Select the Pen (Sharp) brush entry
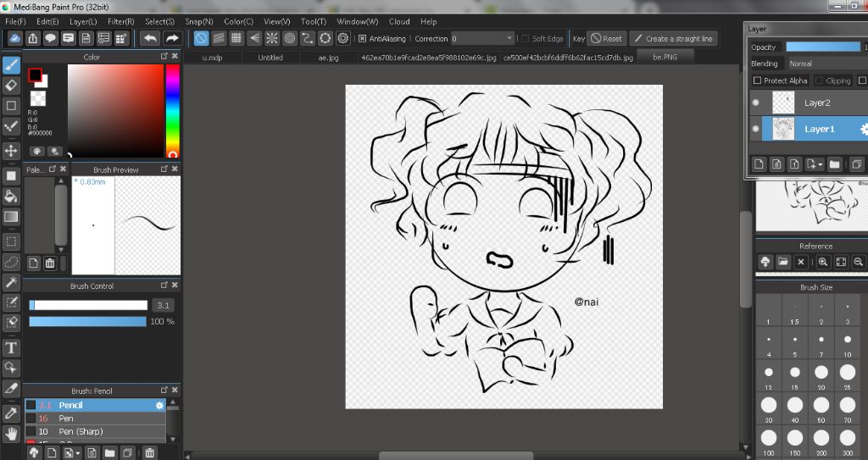The height and width of the screenshot is (460, 868). 81,431
